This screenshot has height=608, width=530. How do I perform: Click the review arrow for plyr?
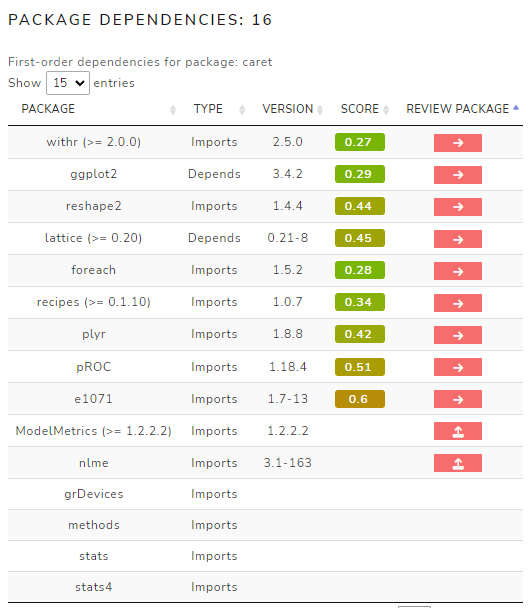coord(457,335)
